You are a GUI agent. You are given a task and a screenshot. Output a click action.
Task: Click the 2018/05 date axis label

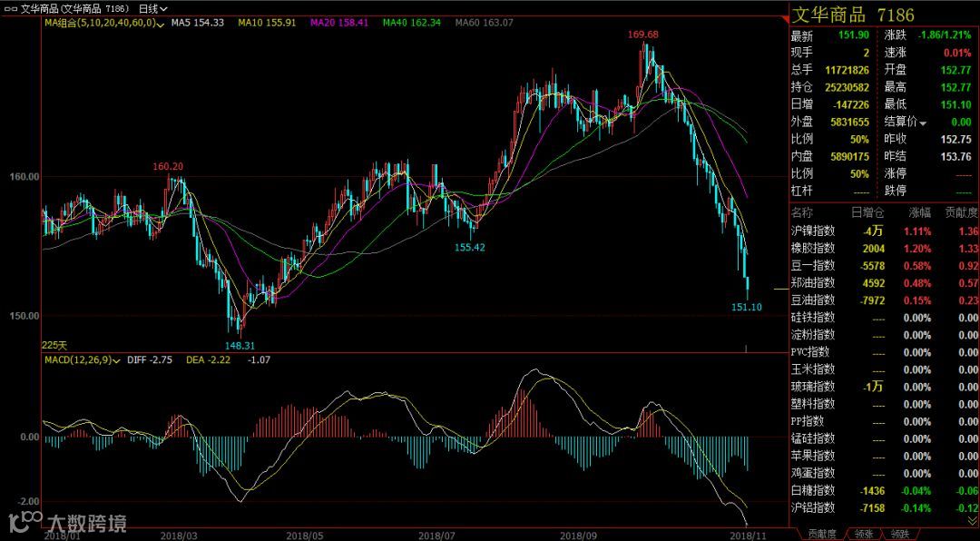(x=303, y=536)
